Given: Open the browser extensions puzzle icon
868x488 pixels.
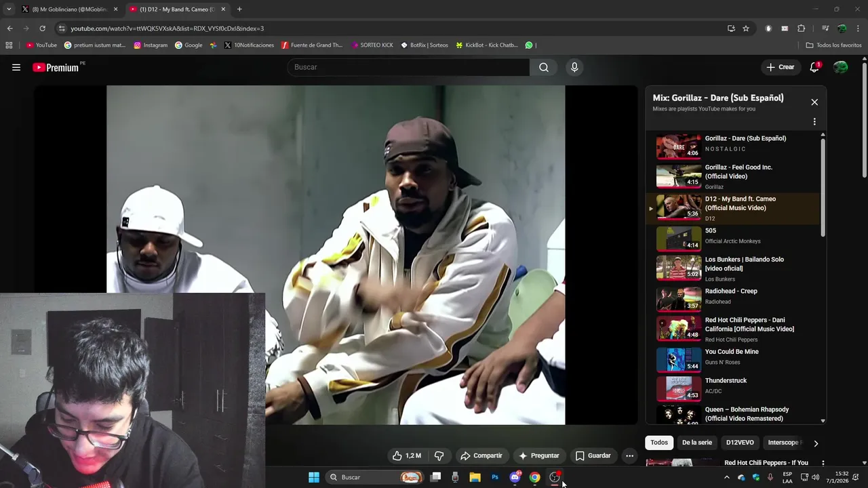Looking at the screenshot, I should tap(801, 28).
